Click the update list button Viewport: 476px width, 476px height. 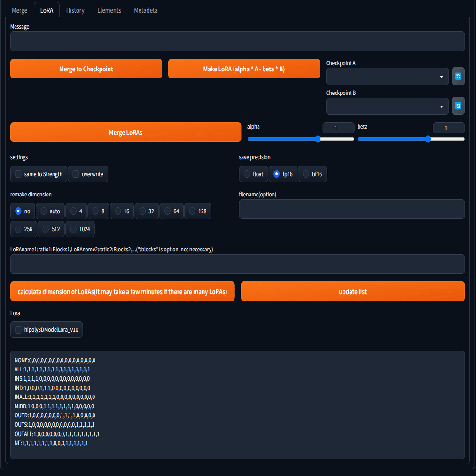(353, 292)
